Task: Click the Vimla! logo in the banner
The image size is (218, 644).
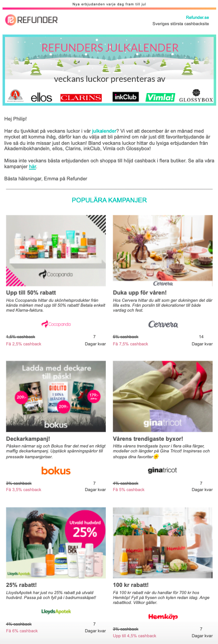Action: coord(160,97)
